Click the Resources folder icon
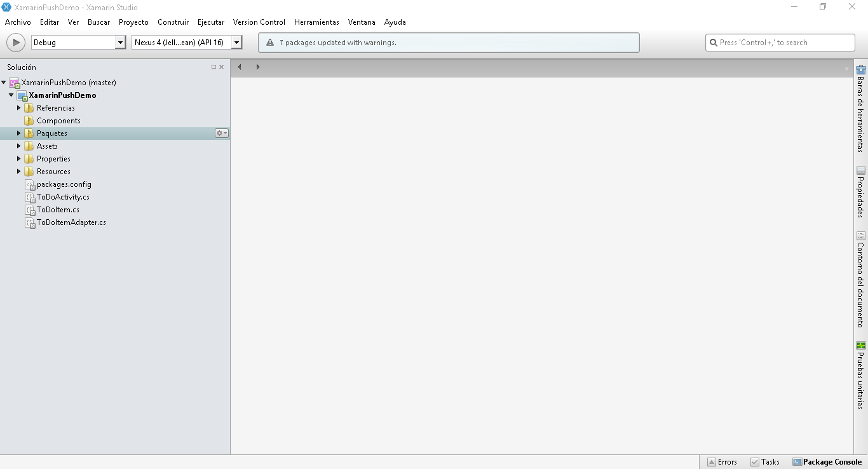Viewport: 868px width, 469px height. (x=29, y=172)
